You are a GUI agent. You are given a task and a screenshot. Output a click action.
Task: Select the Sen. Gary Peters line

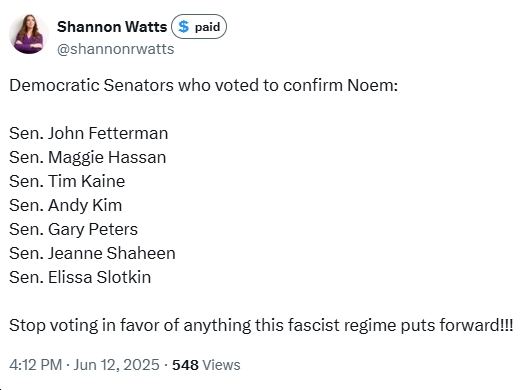73,229
